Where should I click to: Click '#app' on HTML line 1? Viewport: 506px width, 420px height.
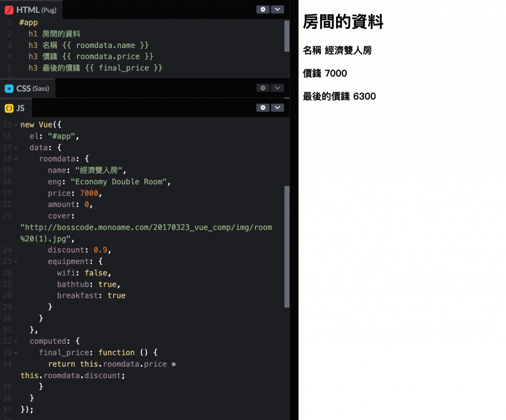point(28,22)
